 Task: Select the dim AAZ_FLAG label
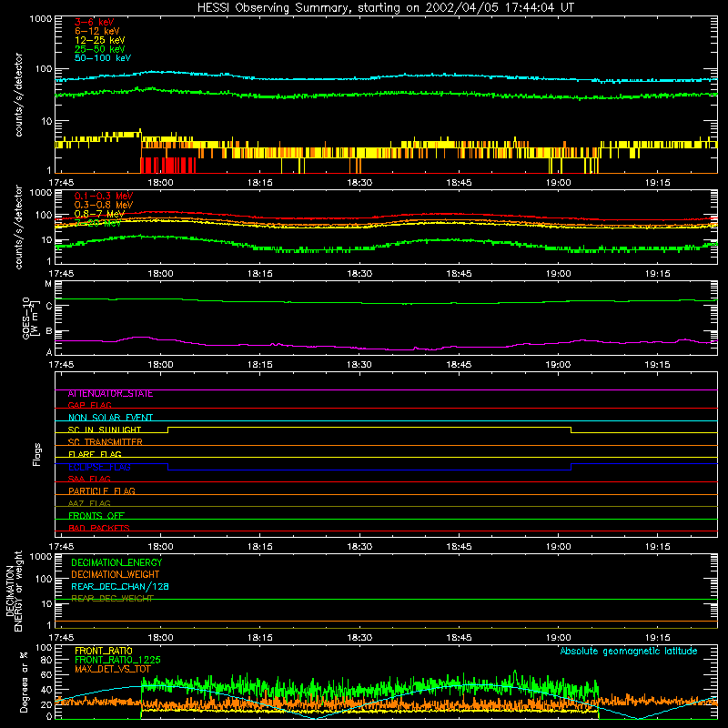click(89, 503)
